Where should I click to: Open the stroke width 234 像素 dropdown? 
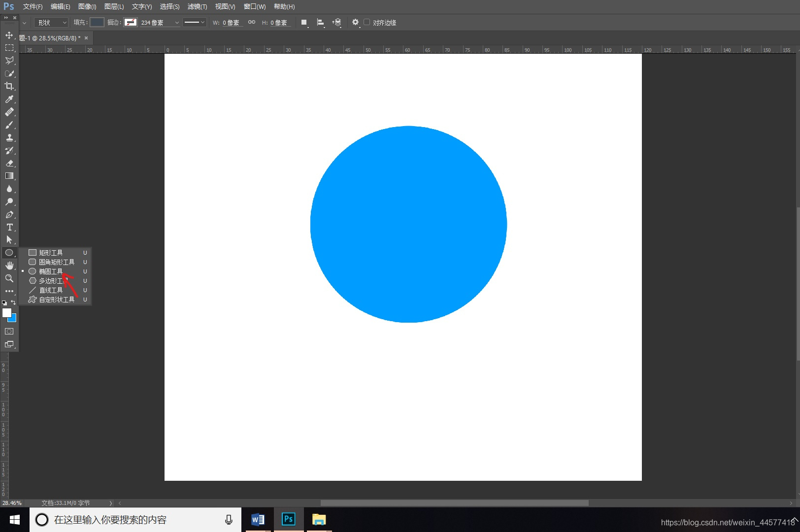click(x=177, y=23)
